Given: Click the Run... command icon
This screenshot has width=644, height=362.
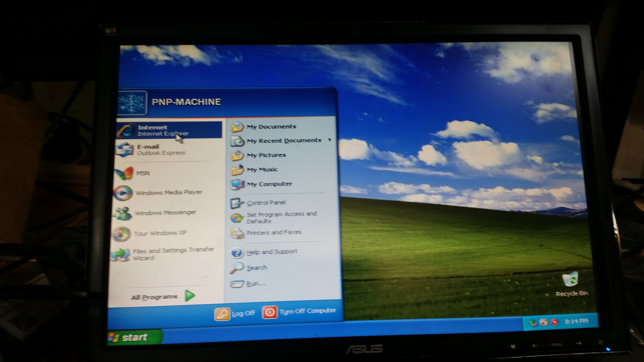Looking at the screenshot, I should click(x=237, y=284).
